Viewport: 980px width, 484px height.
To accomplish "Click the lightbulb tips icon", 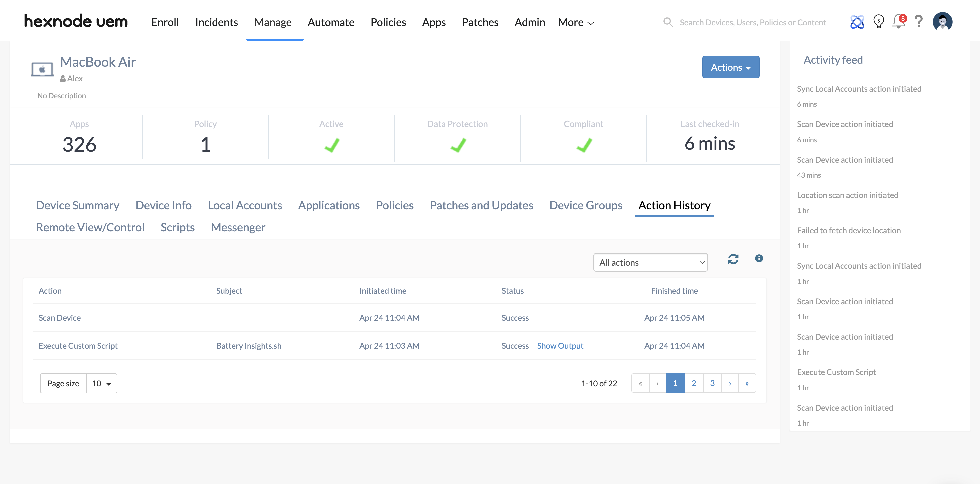I will [878, 22].
